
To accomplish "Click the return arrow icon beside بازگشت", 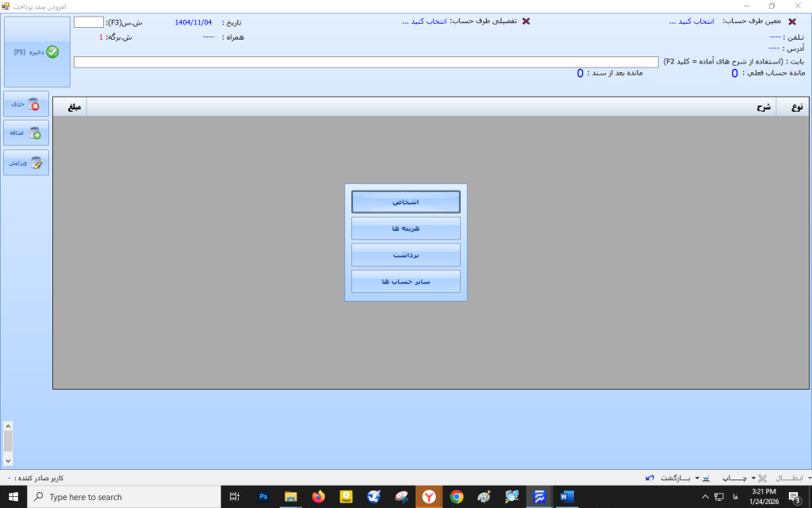I will pyautogui.click(x=650, y=479).
